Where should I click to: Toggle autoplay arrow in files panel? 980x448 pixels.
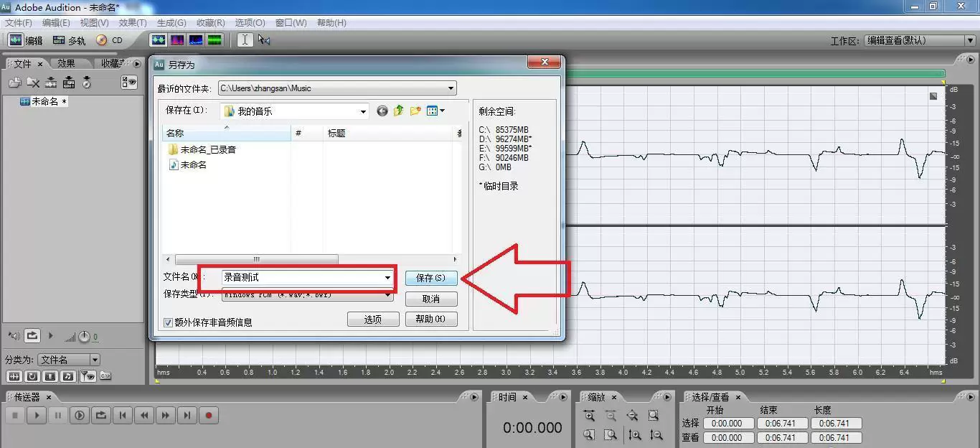click(50, 335)
